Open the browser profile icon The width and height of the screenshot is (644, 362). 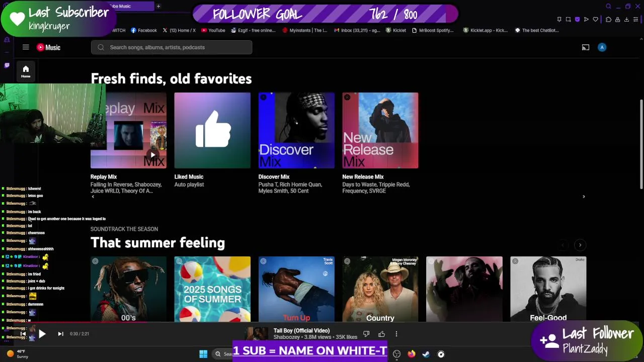pyautogui.click(x=617, y=20)
